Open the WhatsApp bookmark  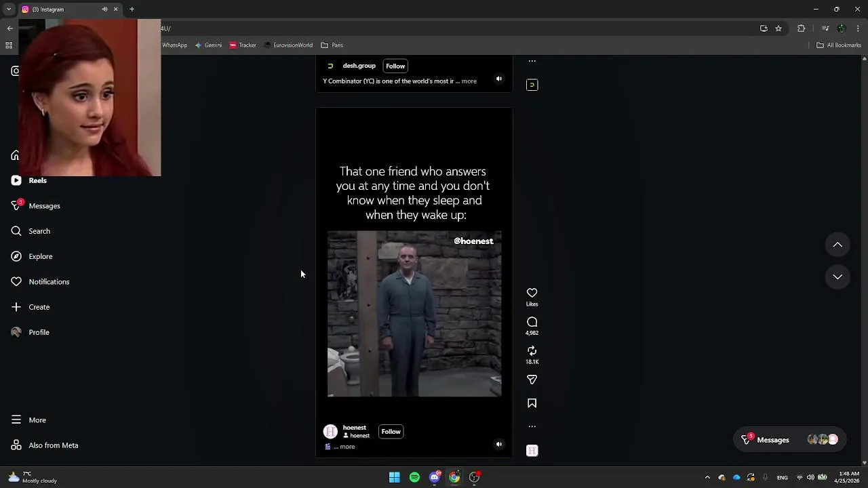174,45
